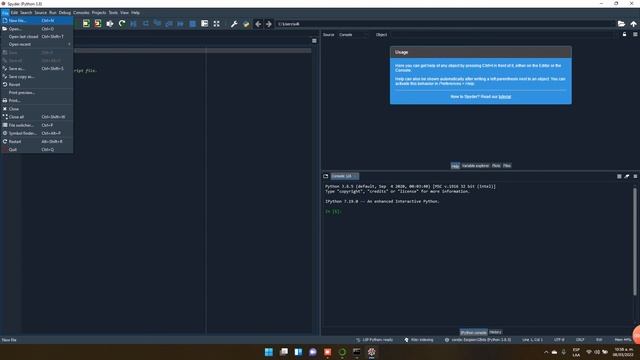Switch to the IPython console tab

(473, 332)
